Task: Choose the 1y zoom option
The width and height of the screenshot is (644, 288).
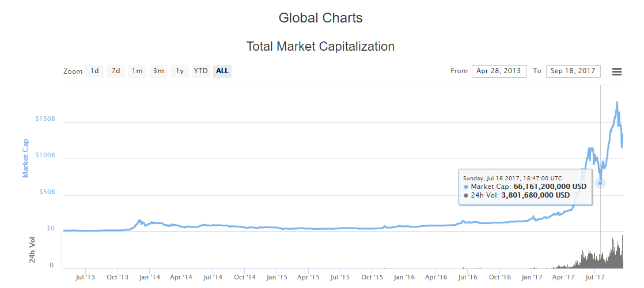Action: 180,71
